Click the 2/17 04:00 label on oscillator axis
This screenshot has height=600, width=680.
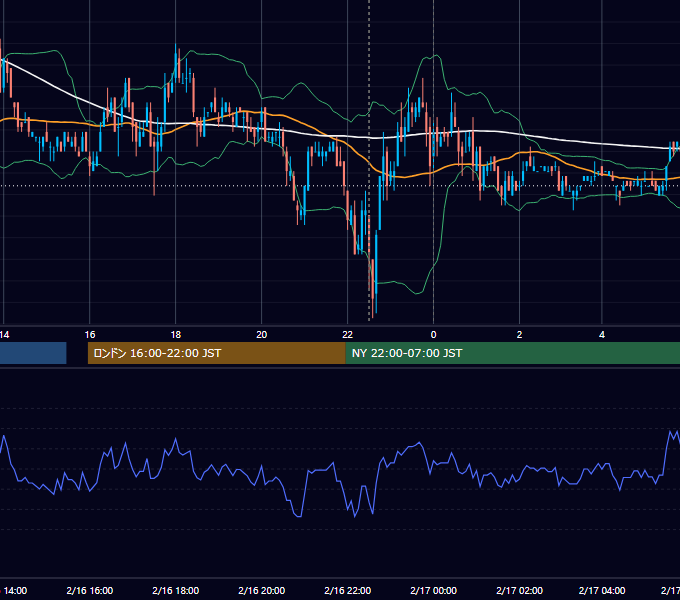[602, 590]
